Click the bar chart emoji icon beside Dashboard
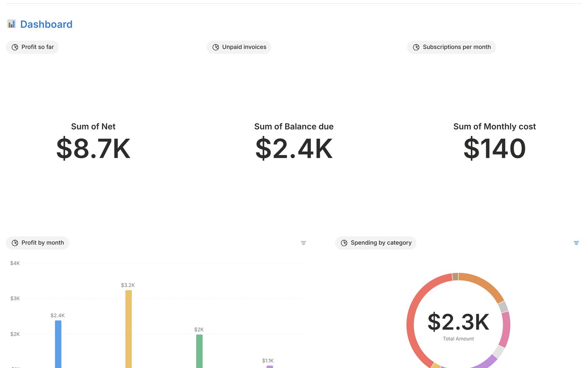This screenshot has height=368, width=588. tap(11, 24)
